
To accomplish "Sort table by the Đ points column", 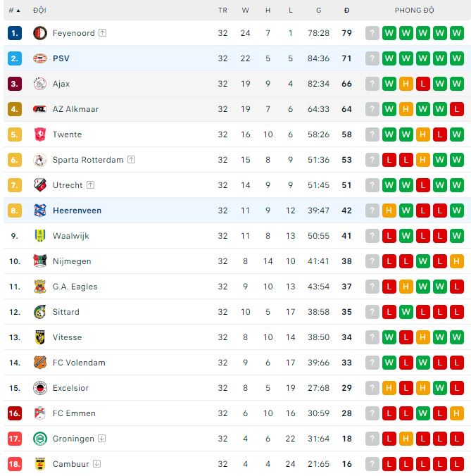I will tap(346, 11).
